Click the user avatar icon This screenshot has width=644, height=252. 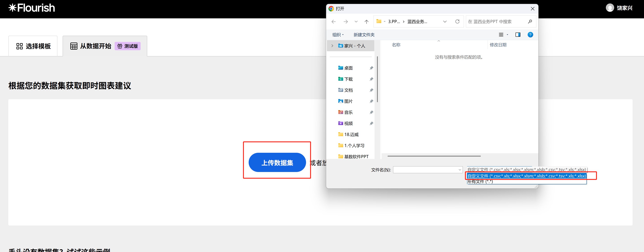click(x=610, y=8)
